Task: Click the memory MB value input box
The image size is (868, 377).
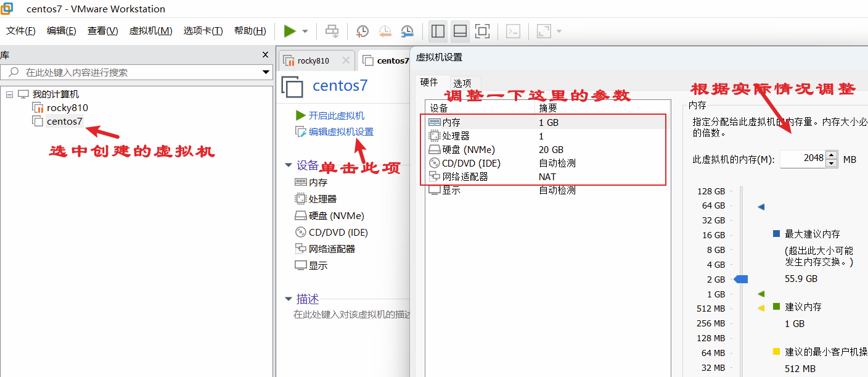Action: tap(803, 159)
